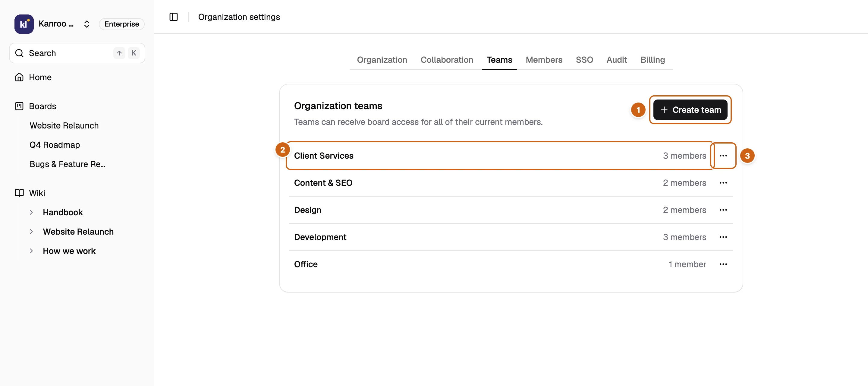Open the Handbook wiki page
Screen dimensions: 868x386
tap(63, 212)
